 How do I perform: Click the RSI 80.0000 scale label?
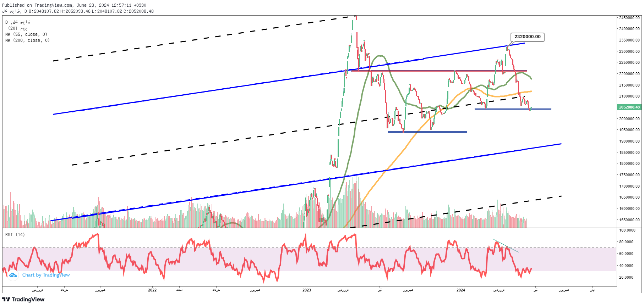click(x=626, y=242)
